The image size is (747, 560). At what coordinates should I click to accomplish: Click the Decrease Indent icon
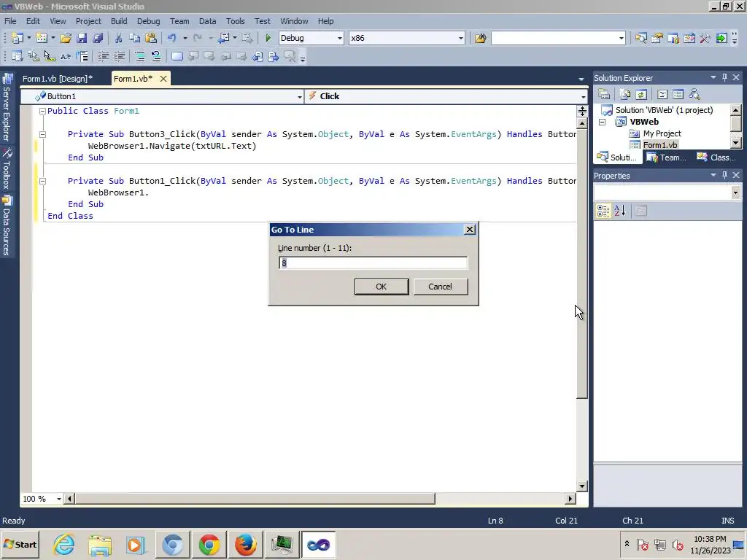[x=104, y=57]
